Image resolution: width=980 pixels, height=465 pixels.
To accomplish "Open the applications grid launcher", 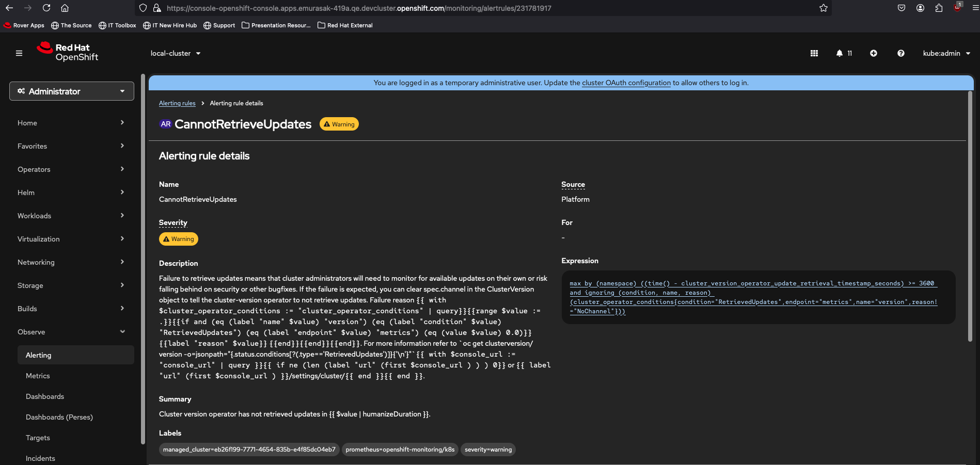I will (814, 53).
